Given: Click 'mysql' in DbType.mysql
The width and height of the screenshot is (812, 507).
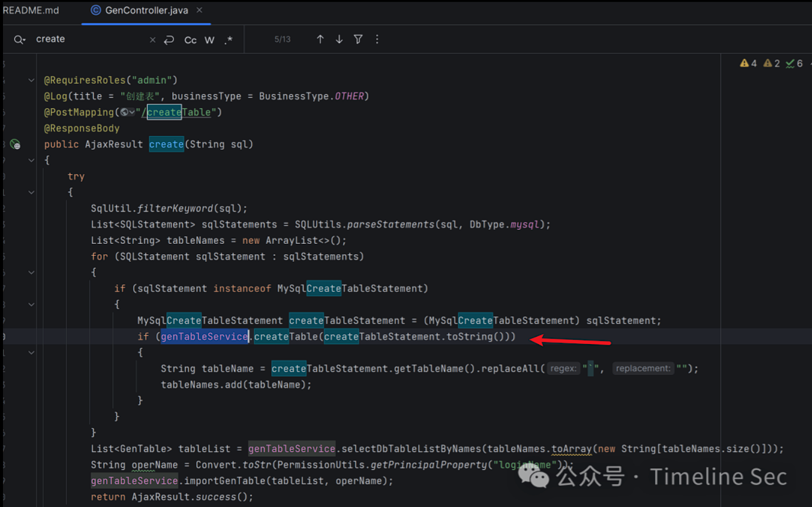Looking at the screenshot, I should pos(525,225).
